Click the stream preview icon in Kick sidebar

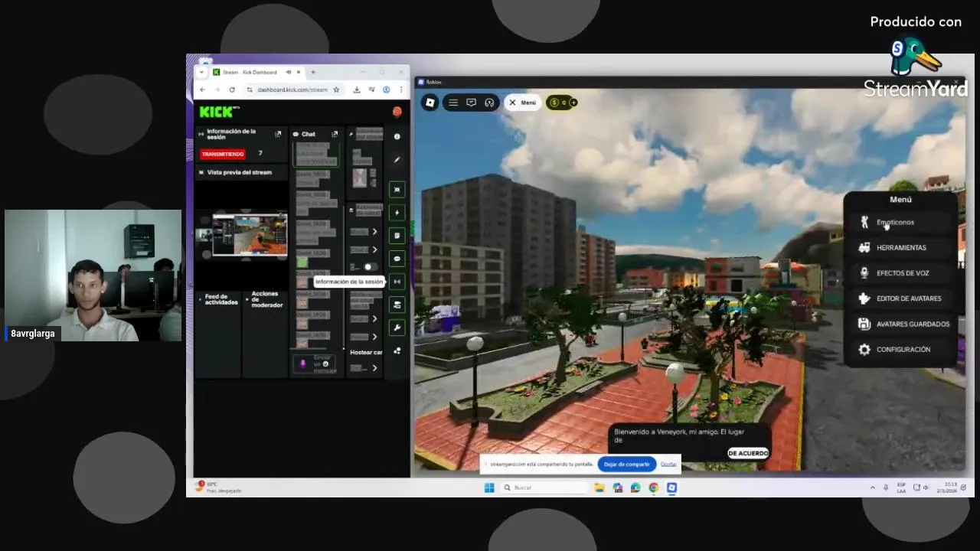point(397,189)
